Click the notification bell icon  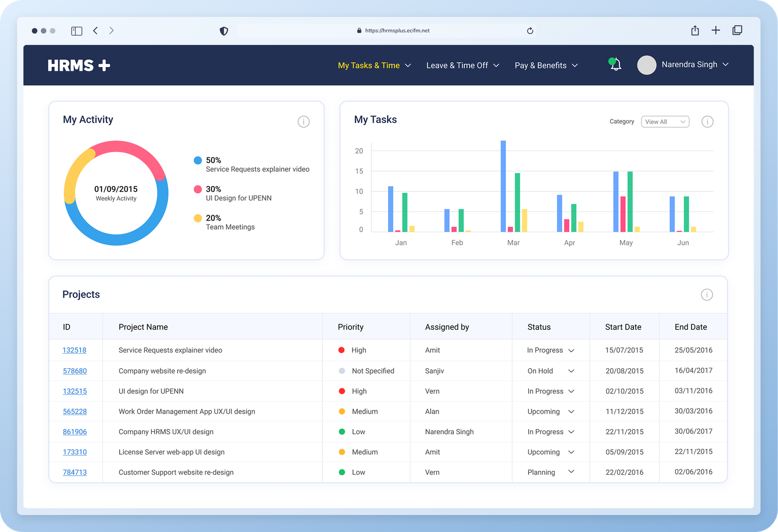tap(616, 65)
